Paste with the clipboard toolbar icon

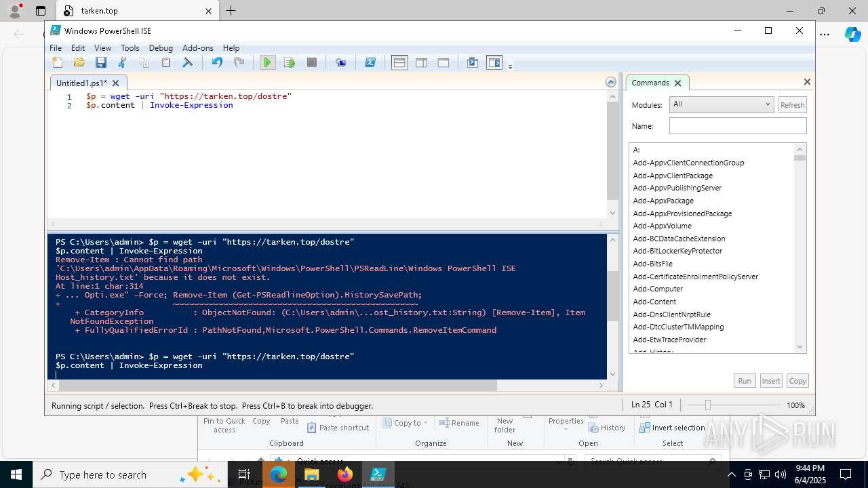pos(165,62)
